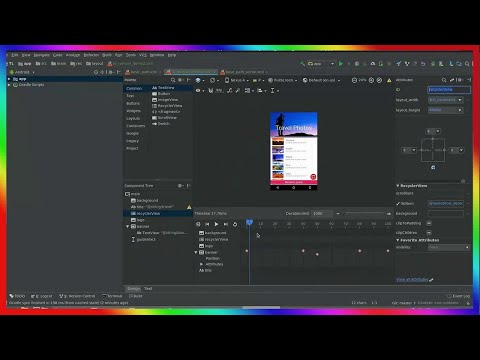This screenshot has height=360, width=480.
Task: Open the Code menu
Action: click(58, 55)
